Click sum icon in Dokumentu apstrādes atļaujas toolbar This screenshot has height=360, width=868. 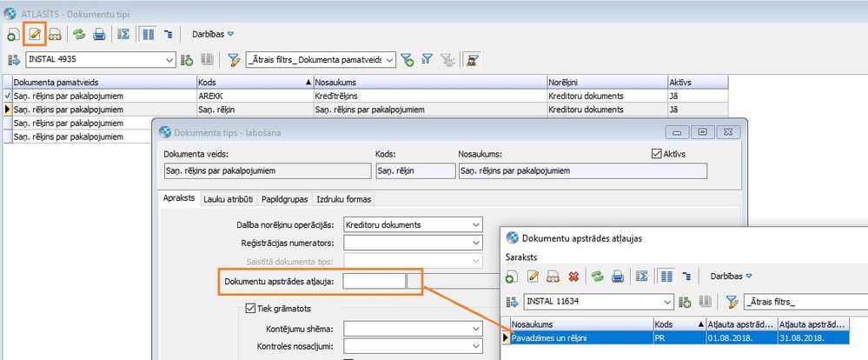click(642, 276)
